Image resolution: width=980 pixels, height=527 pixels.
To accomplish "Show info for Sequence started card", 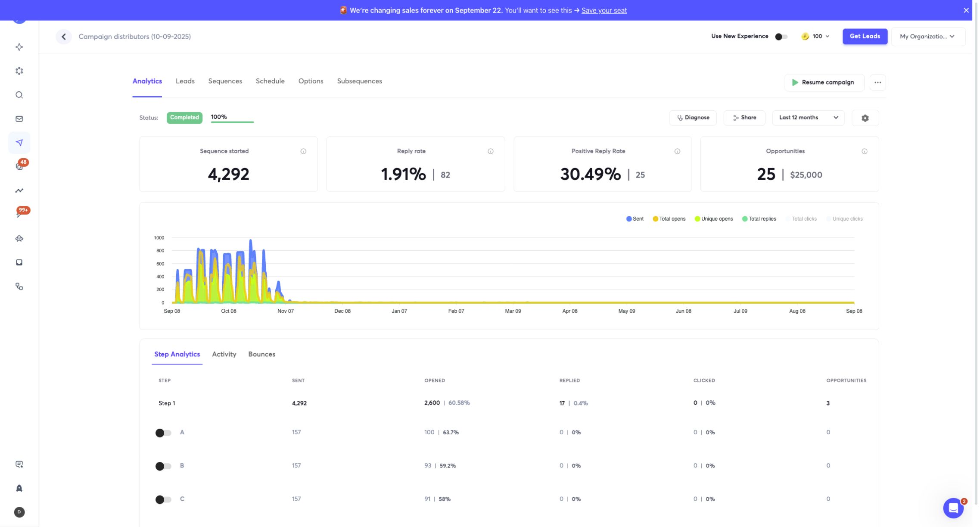I will coord(303,151).
